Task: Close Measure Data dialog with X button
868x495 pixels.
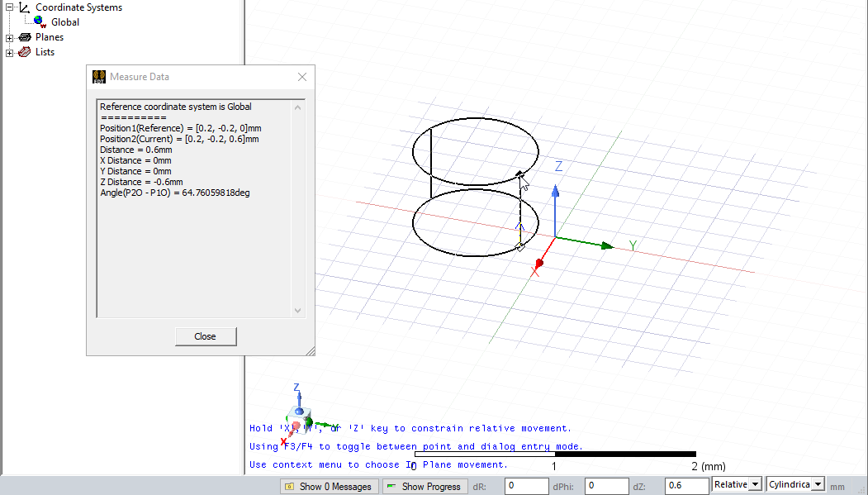Action: (302, 77)
